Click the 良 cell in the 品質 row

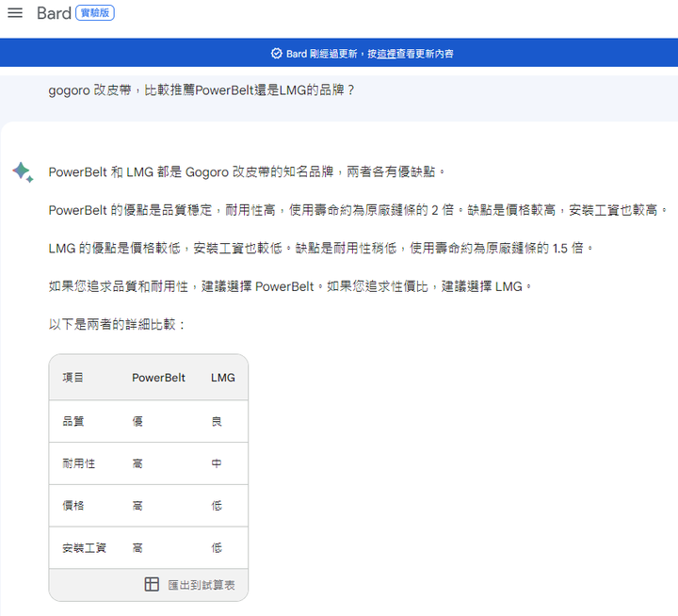pos(217,421)
